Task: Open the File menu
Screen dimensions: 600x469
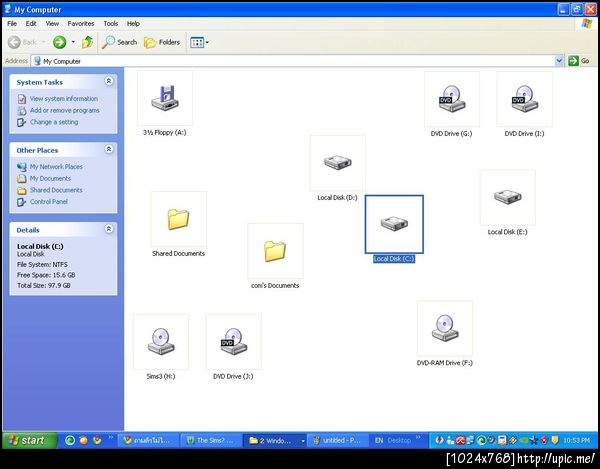Action: pos(12,24)
